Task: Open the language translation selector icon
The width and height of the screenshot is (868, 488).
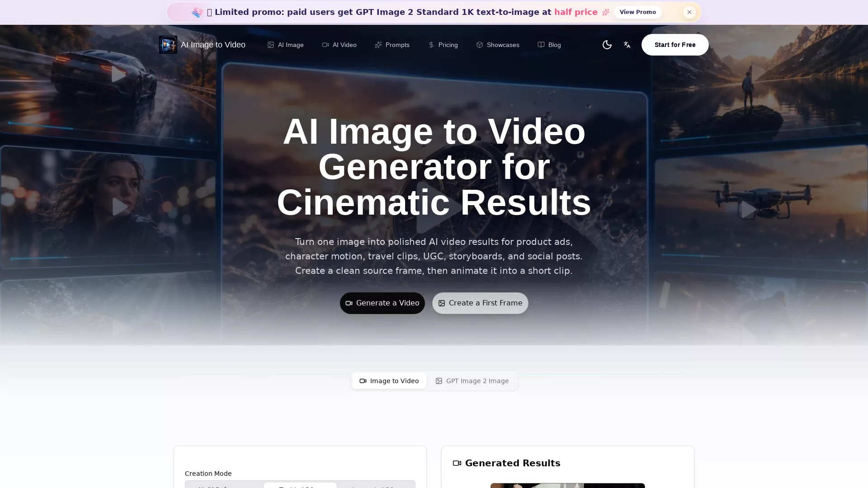Action: (x=627, y=45)
